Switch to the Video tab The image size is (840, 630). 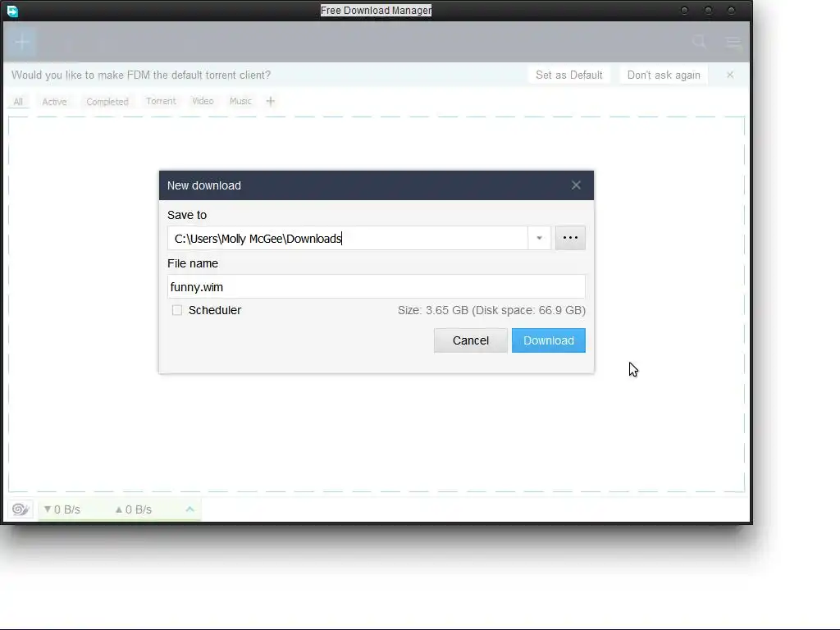(203, 101)
